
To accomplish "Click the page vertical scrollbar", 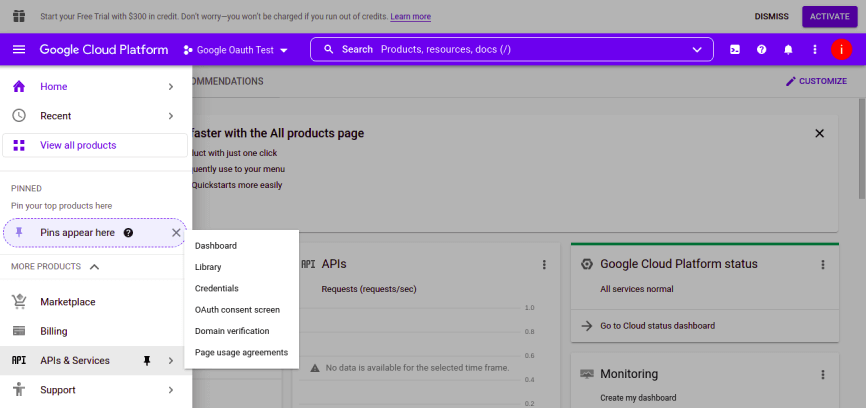I will point(862,149).
